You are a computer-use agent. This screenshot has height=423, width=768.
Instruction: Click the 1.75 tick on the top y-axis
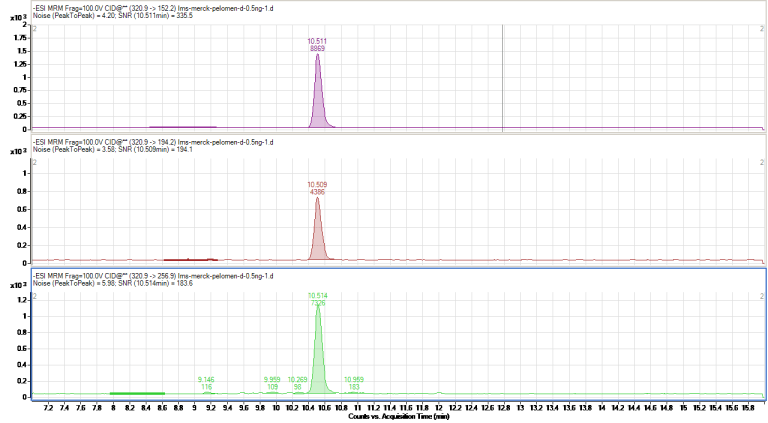[x=20, y=38]
